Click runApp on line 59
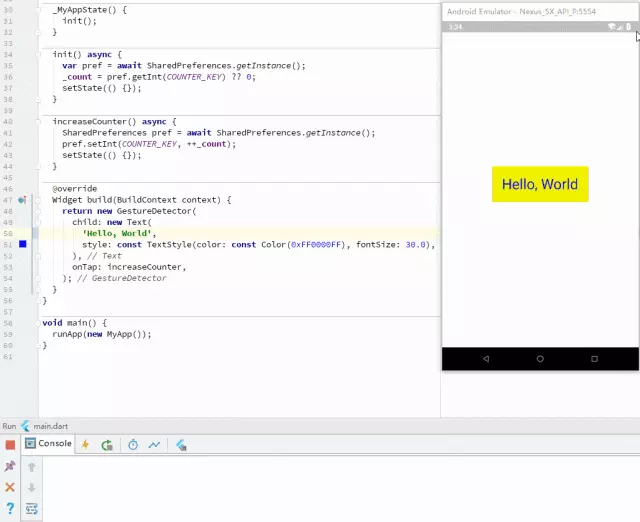 pos(67,334)
